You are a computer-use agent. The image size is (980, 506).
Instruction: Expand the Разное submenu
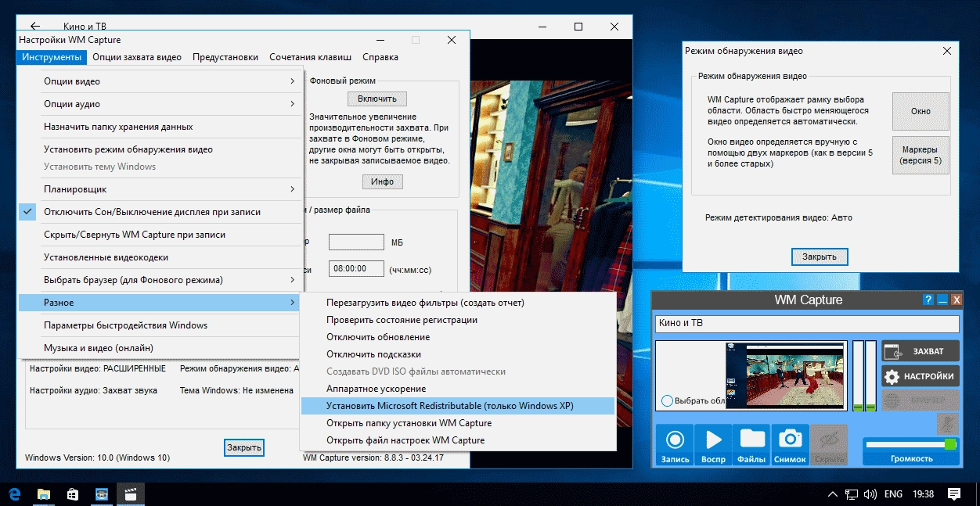(x=160, y=303)
